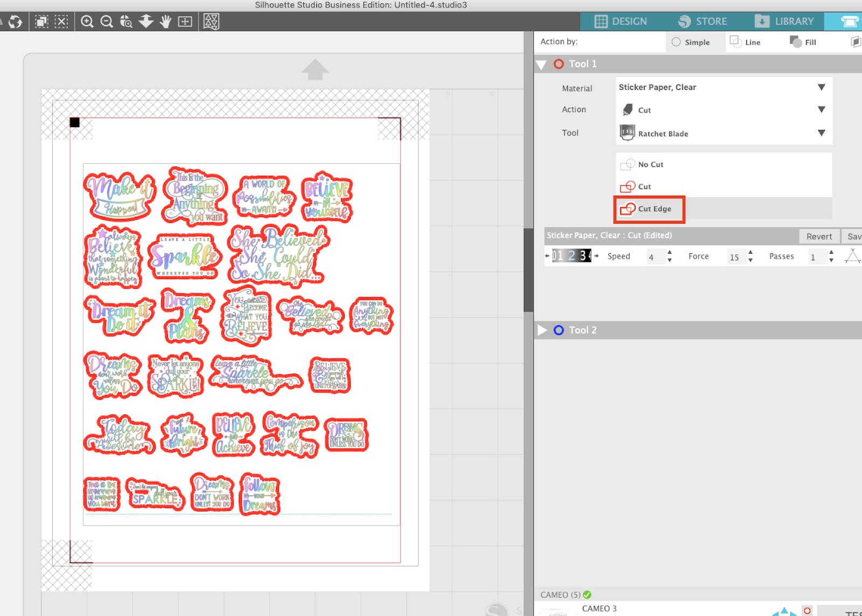Click the Drag Zoom magnifier icon
Screen dimensions: 862x616
click(x=126, y=22)
